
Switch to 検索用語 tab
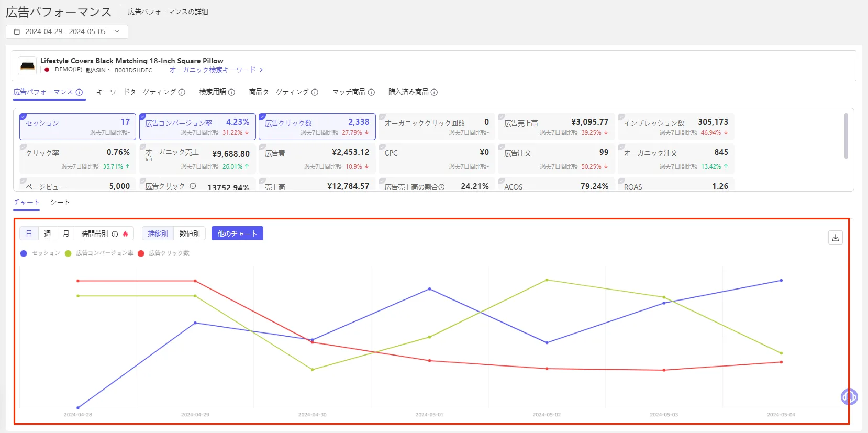coord(213,92)
